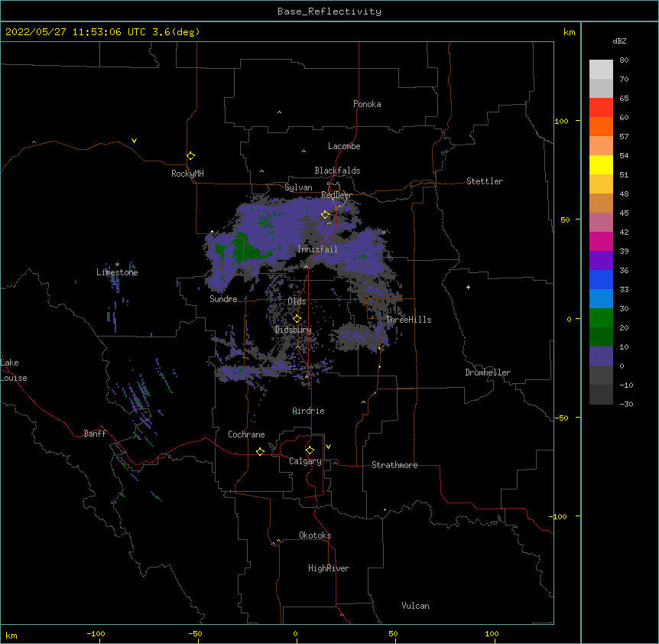Click the magenta 42 dBZ legend swatch
The height and width of the screenshot is (644, 659).
pyautogui.click(x=601, y=241)
